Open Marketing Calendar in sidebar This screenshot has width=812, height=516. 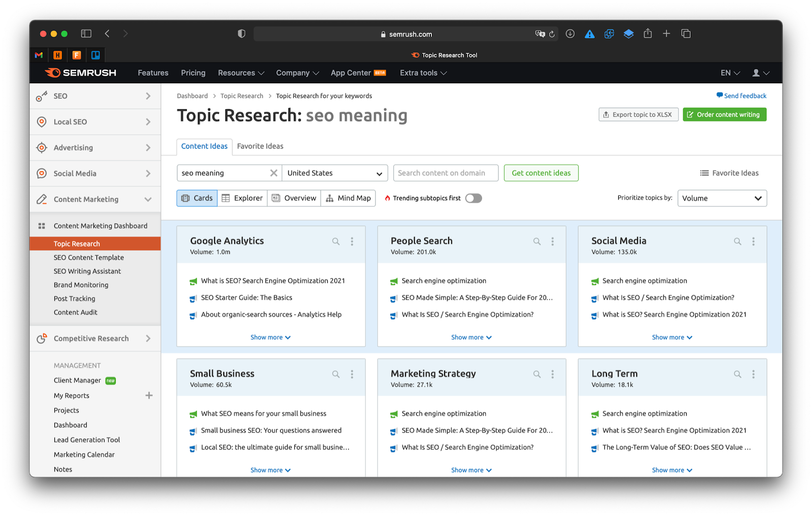pos(84,455)
